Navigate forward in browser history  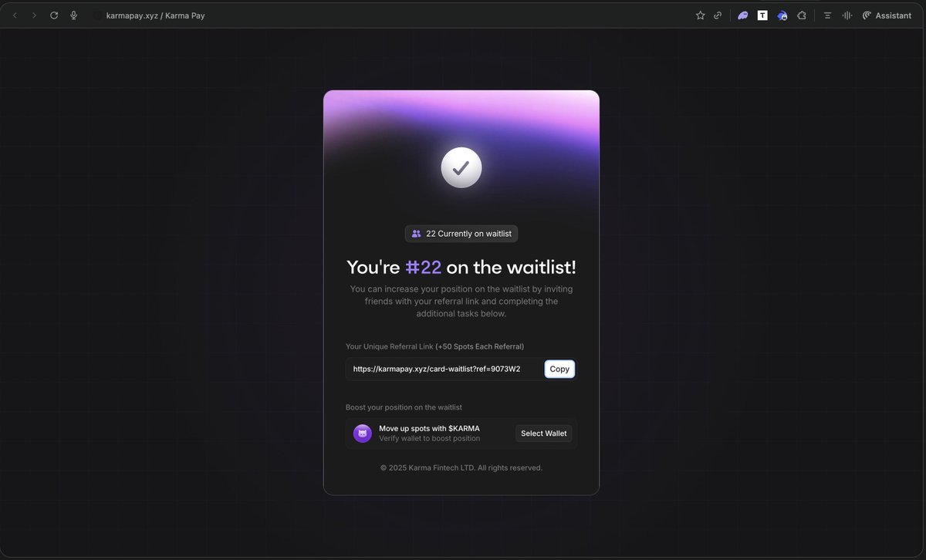click(x=33, y=15)
